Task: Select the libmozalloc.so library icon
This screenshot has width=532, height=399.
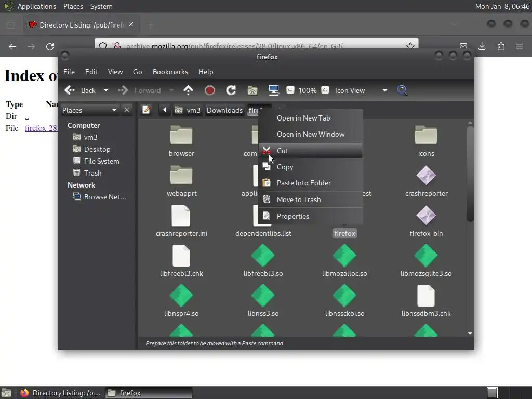Action: [x=344, y=256]
